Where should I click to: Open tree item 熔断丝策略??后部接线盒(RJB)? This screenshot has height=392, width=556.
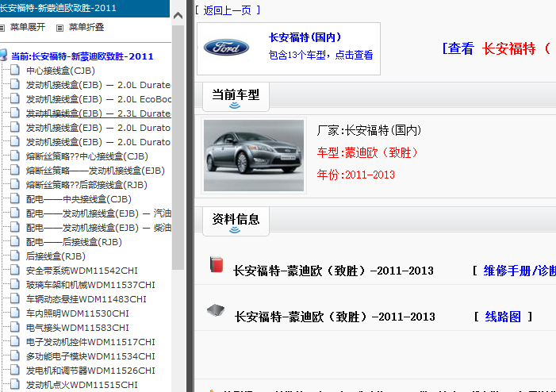[x=86, y=185]
